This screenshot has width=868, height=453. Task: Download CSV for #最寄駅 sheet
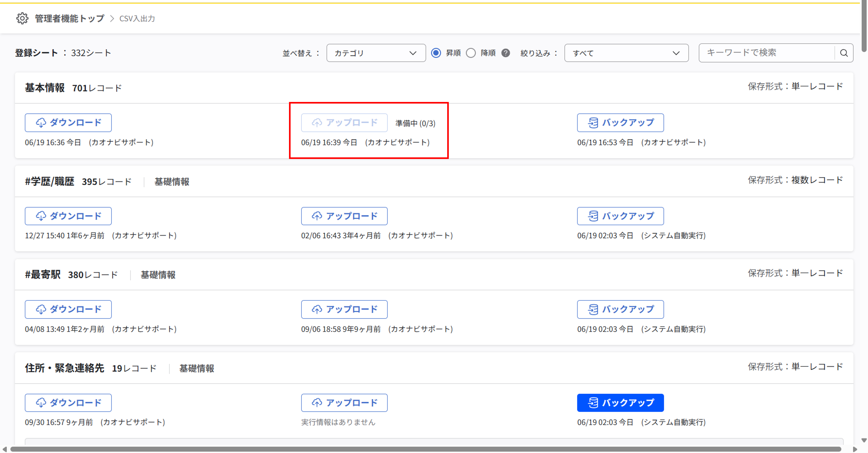pyautogui.click(x=68, y=309)
